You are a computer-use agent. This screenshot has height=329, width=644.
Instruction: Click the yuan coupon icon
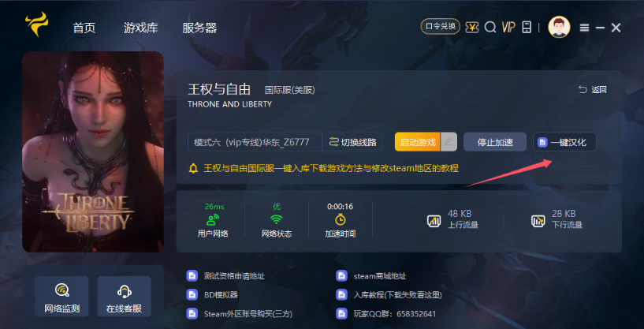472,28
